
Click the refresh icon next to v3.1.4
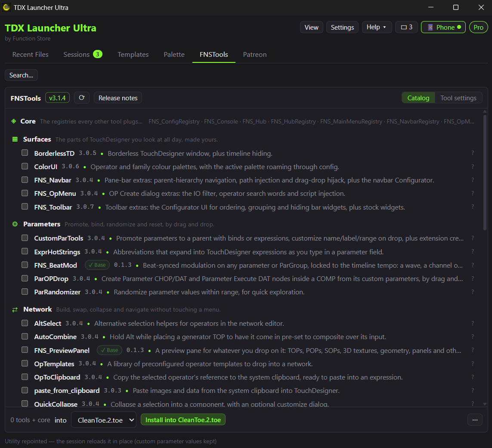pyautogui.click(x=82, y=98)
